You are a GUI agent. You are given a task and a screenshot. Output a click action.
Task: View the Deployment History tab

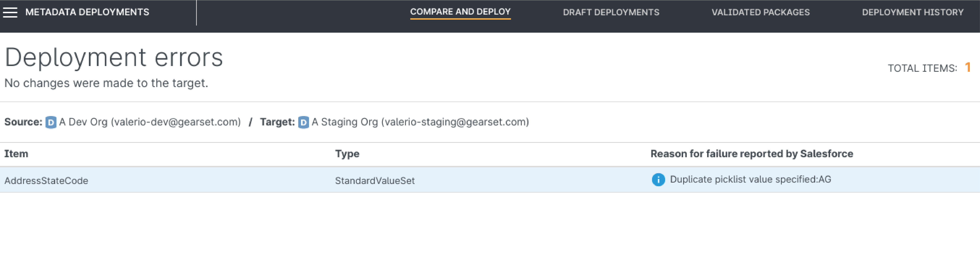[x=912, y=13]
